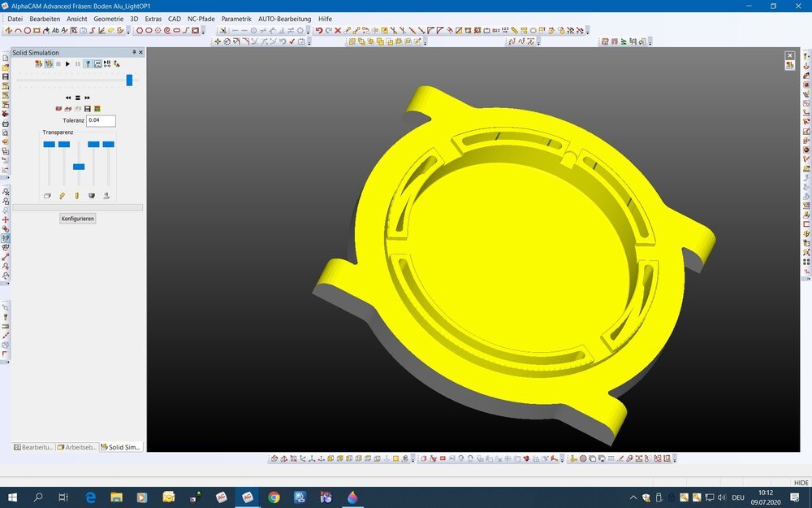
Task: Open the Konfigurieren simulation settings
Action: coord(77,218)
